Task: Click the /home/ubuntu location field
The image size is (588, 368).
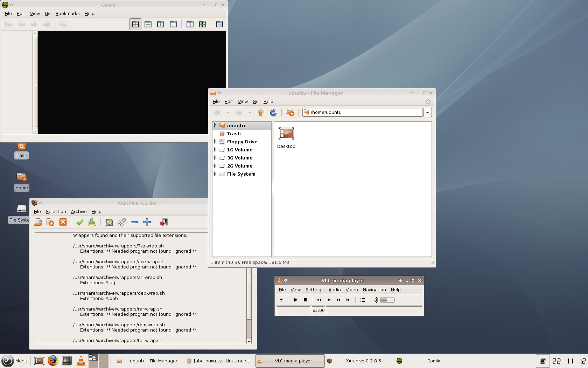Action: pyautogui.click(x=362, y=112)
